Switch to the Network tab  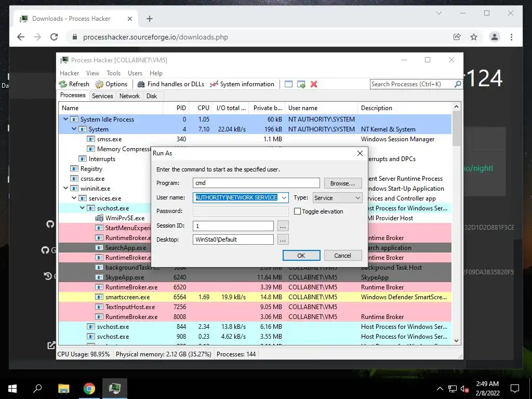[129, 96]
